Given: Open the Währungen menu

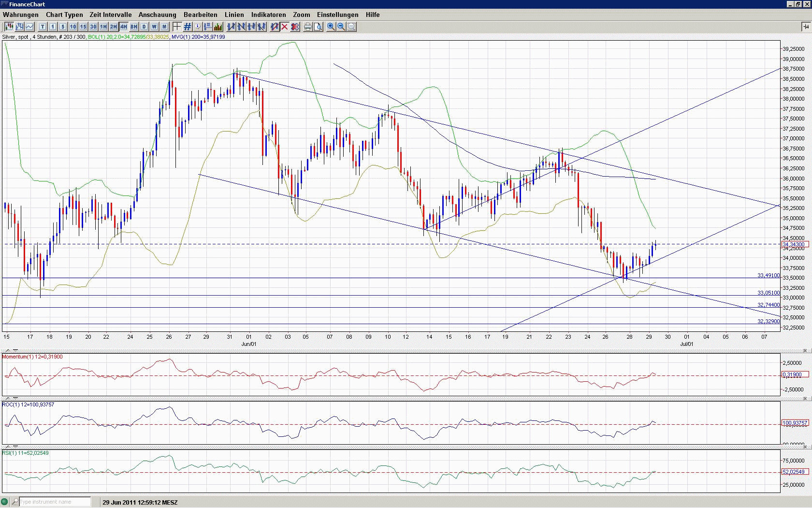Looking at the screenshot, I should point(21,15).
